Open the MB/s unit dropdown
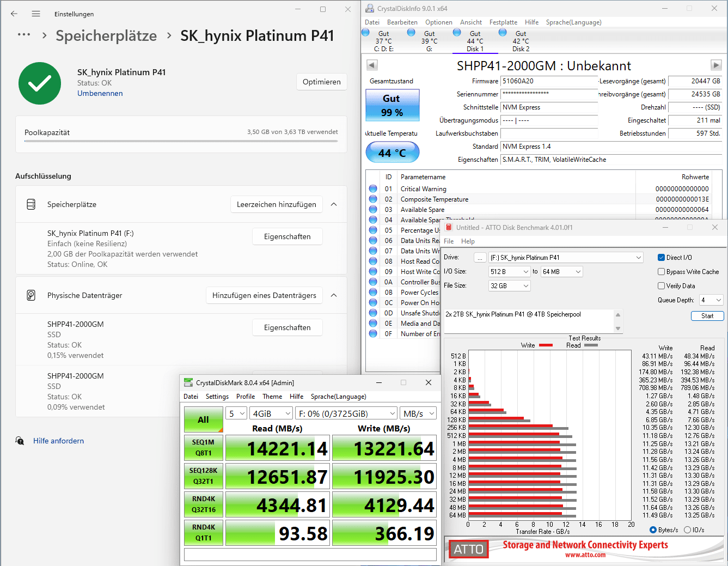The image size is (728, 566). point(419,414)
